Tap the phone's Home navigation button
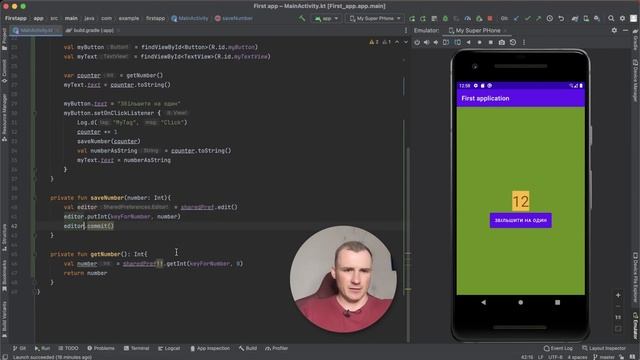 [x=520, y=302]
